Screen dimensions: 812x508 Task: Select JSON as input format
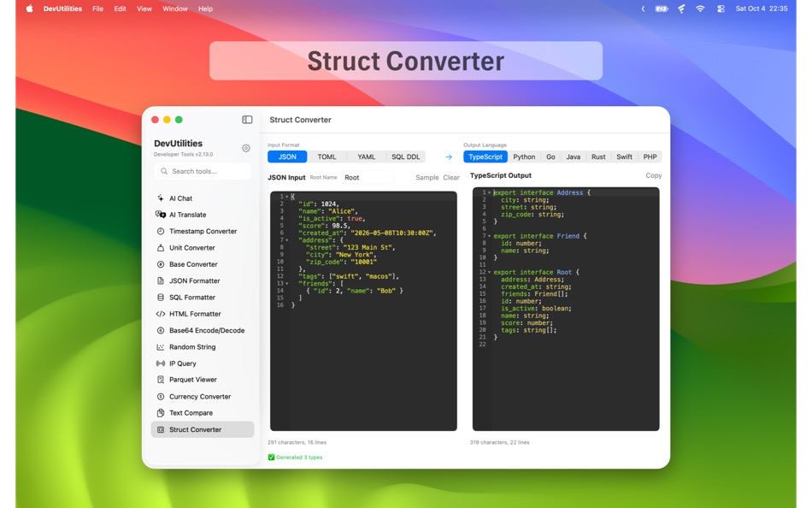(287, 157)
